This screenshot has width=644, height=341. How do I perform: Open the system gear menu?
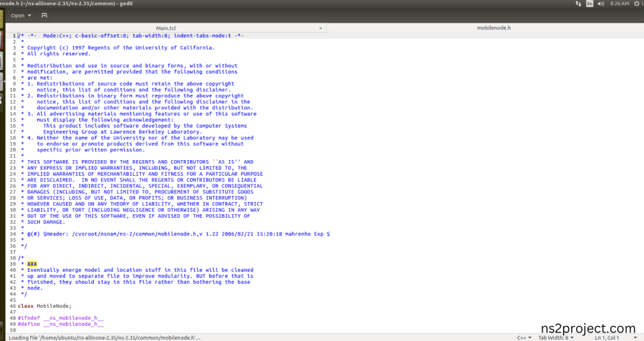[x=637, y=4]
